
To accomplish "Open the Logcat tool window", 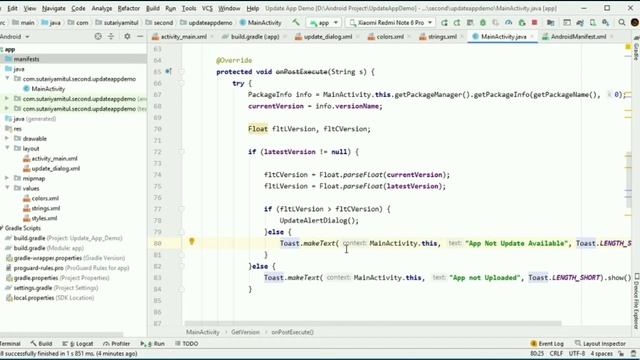I will [x=78, y=344].
